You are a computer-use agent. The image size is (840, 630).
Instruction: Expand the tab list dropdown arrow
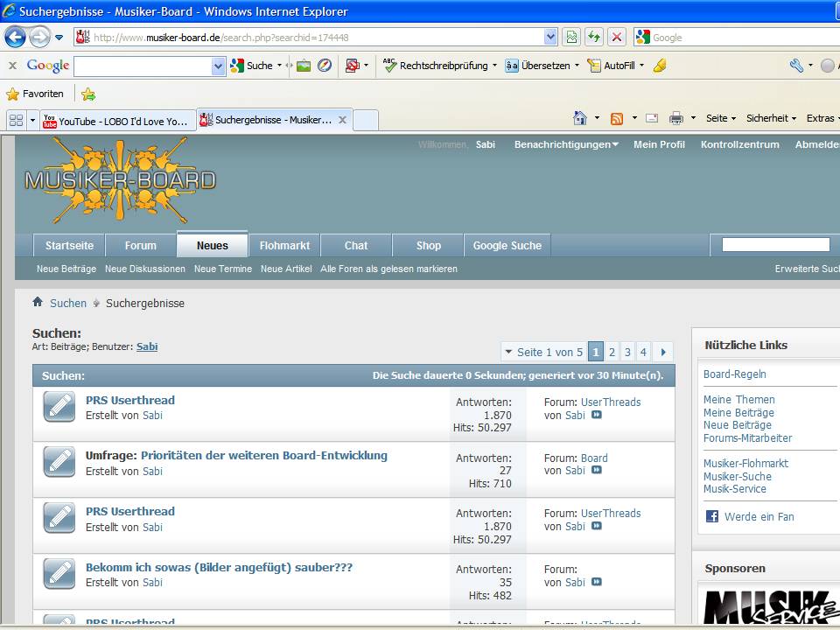point(32,120)
